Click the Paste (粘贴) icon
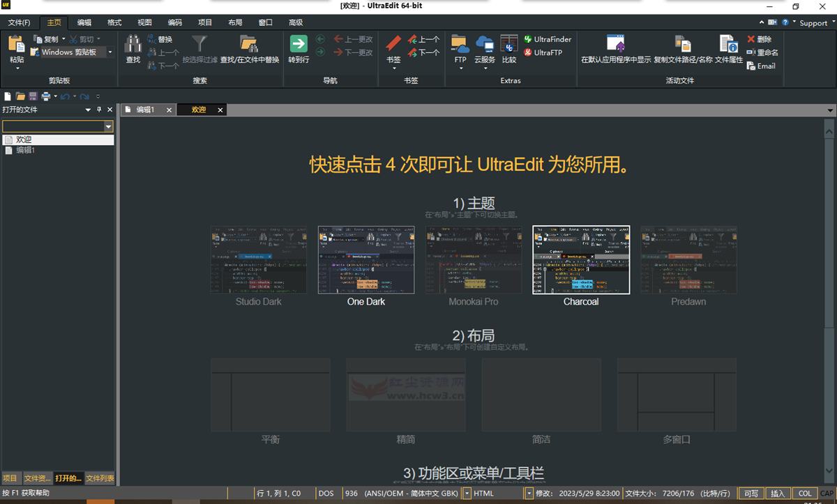 [x=16, y=45]
